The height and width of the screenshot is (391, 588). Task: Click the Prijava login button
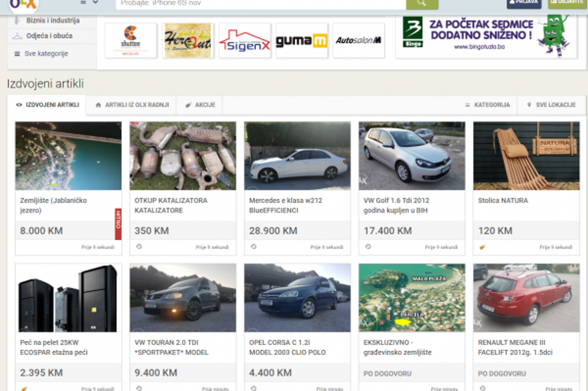pyautogui.click(x=524, y=3)
